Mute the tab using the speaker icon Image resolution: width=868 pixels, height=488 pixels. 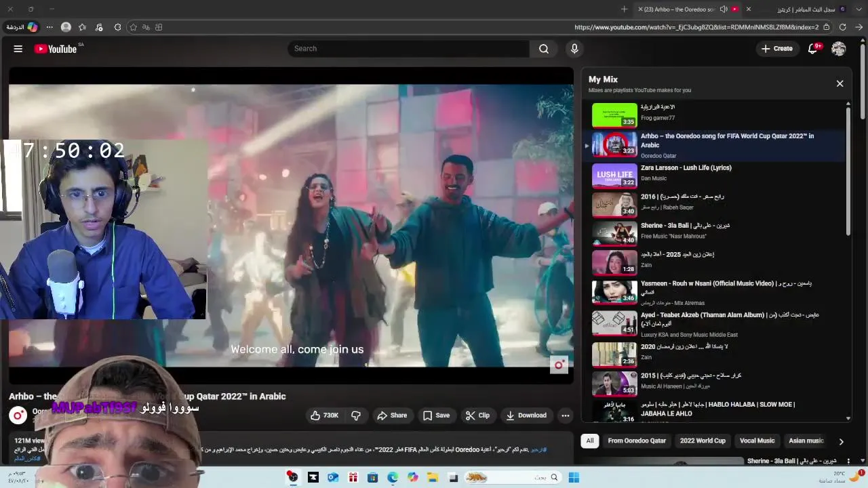(724, 9)
